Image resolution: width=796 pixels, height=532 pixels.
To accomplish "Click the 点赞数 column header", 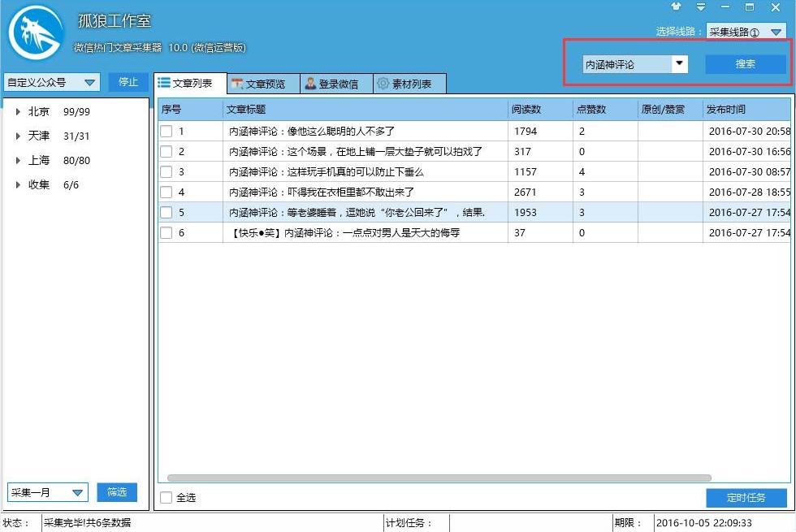I will click(605, 109).
